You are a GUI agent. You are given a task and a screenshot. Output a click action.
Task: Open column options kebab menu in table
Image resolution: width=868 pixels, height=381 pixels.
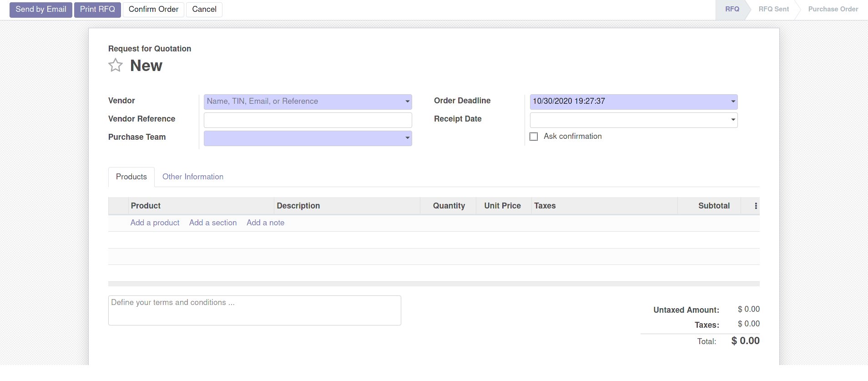(756, 206)
